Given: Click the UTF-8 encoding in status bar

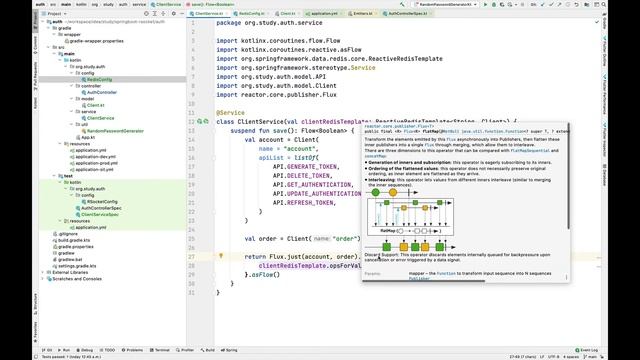Looking at the screenshot, I should (554, 357).
